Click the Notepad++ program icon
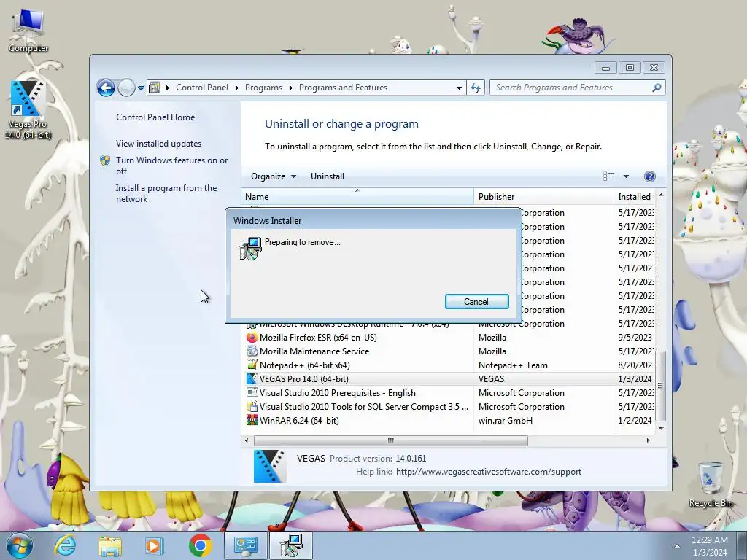Image resolution: width=747 pixels, height=560 pixels. 252,365
